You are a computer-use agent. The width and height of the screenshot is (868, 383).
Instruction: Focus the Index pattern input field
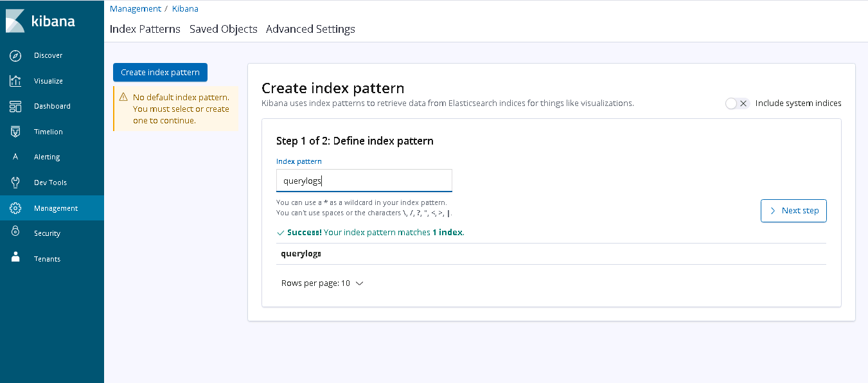(364, 181)
